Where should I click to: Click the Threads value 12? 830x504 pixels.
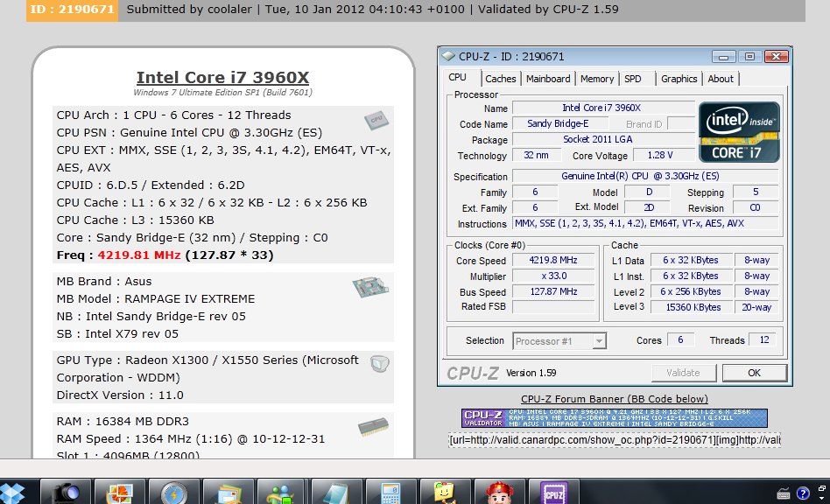pos(763,340)
